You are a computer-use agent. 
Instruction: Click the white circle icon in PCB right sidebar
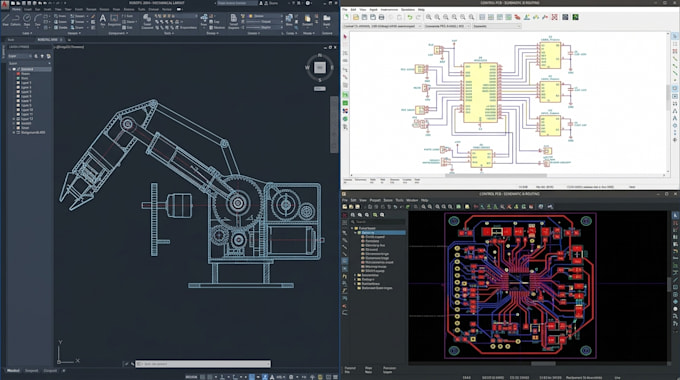point(675,309)
